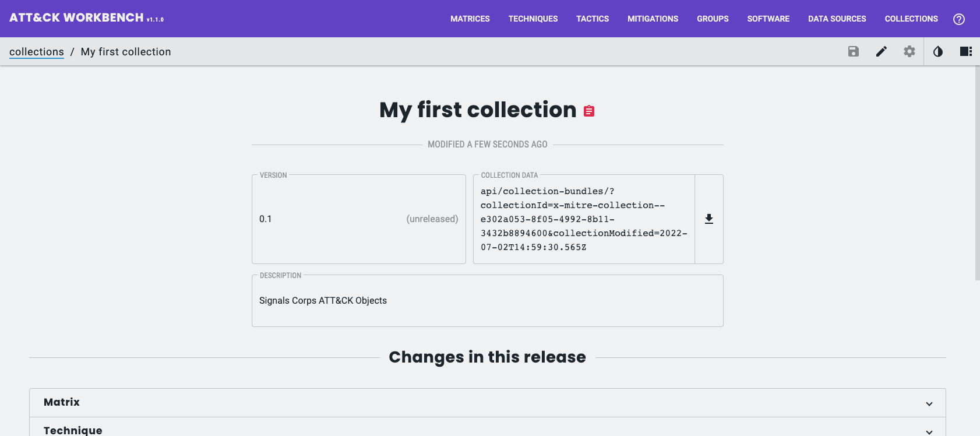Click the save collection icon
Viewport: 980px width, 436px height.
coord(853,51)
